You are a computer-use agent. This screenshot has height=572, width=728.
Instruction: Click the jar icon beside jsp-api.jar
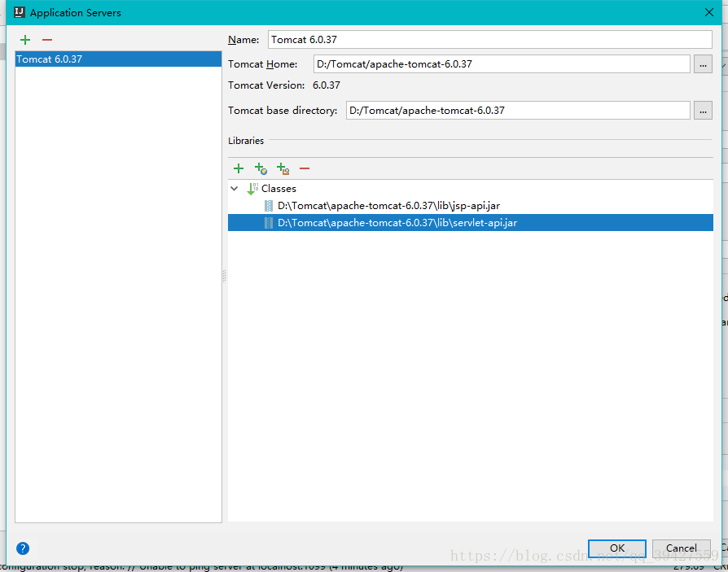coord(269,206)
